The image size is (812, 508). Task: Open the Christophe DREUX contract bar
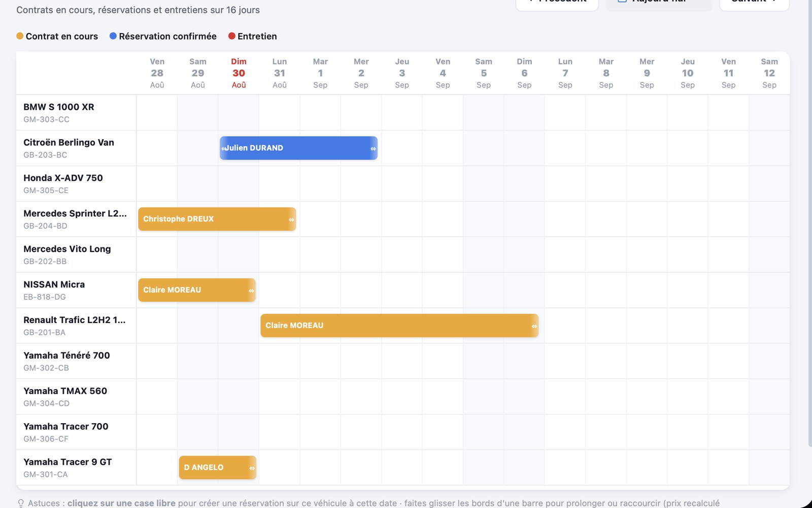click(217, 219)
